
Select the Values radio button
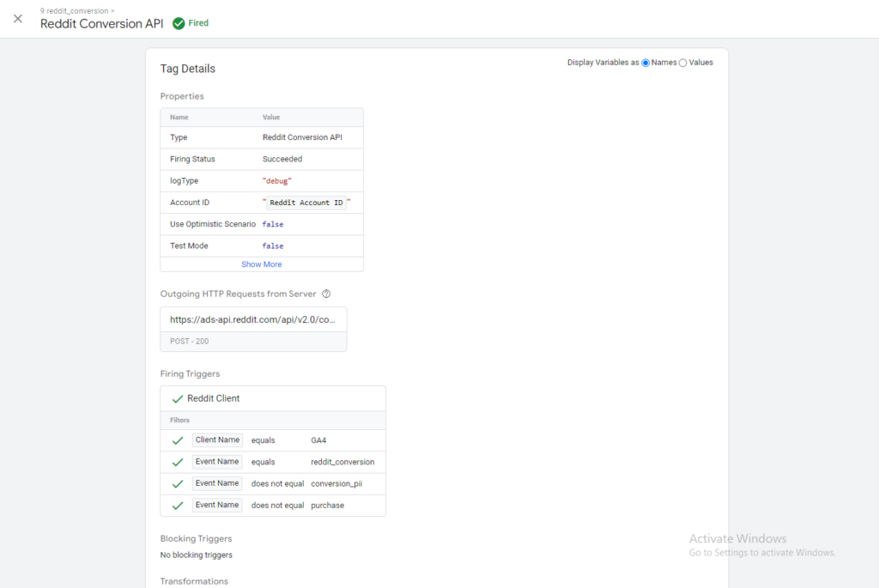coord(683,63)
